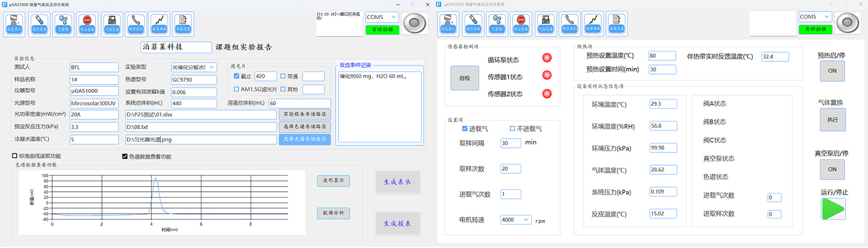Check the 不进载气 option
This screenshot has height=248, width=868.
click(x=513, y=129)
